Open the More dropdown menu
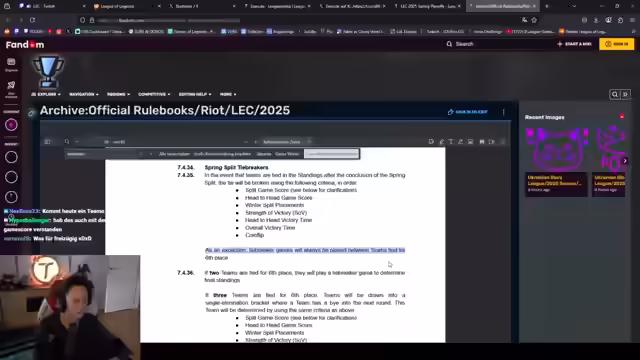Screen dimensions: 640x360 228,94
